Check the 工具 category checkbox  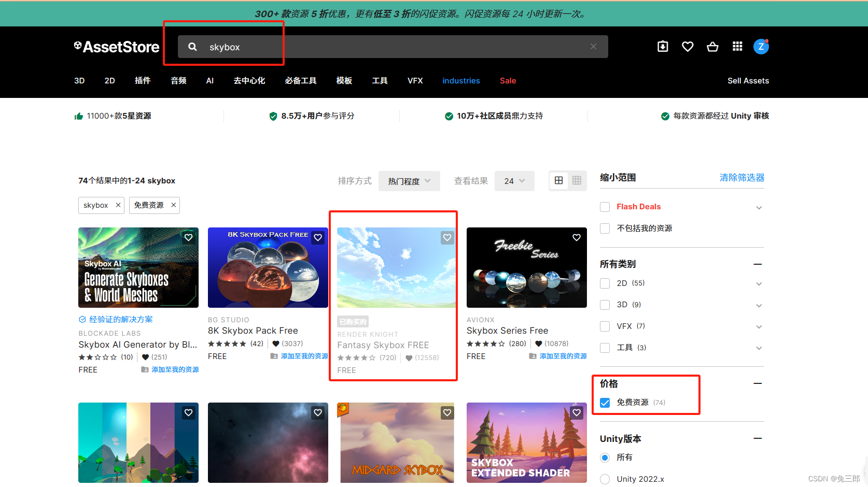click(x=605, y=348)
